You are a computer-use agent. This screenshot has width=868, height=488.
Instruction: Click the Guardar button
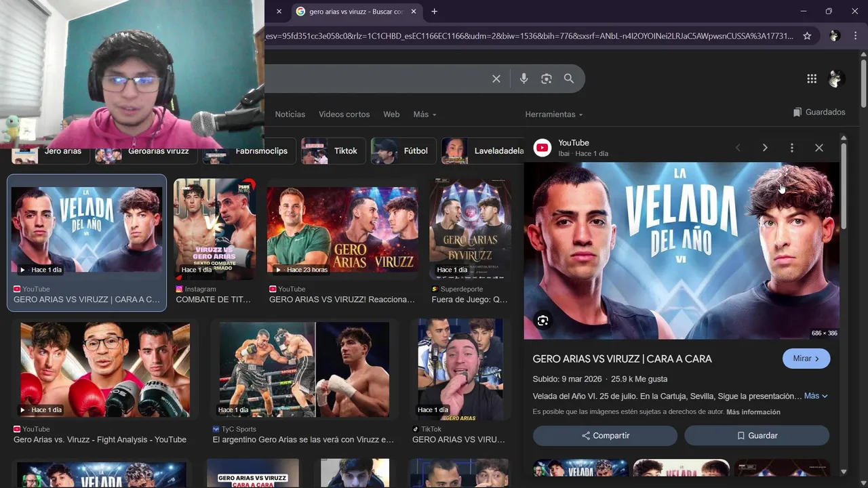click(x=757, y=436)
